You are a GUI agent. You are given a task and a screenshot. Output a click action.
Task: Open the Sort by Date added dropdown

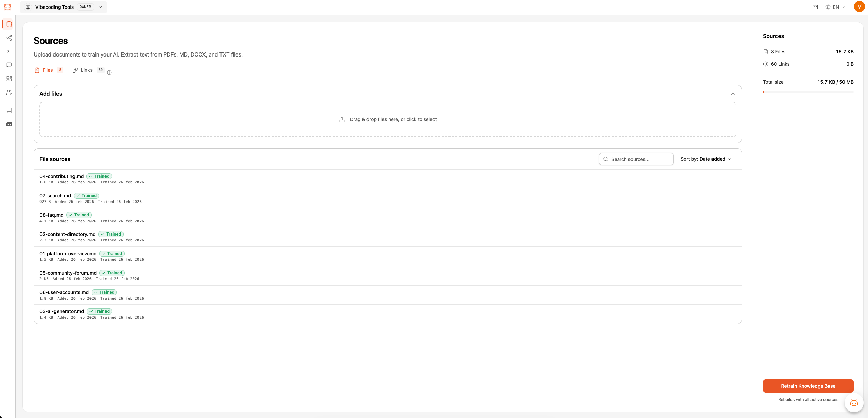click(706, 159)
